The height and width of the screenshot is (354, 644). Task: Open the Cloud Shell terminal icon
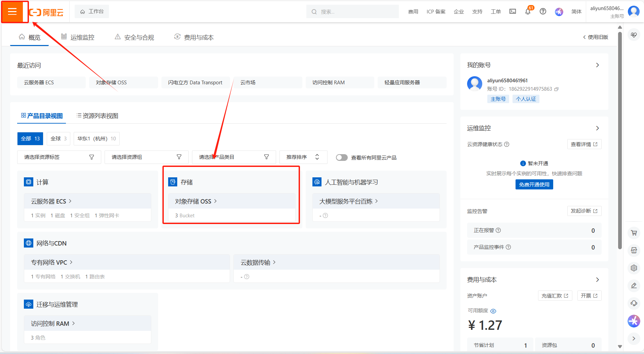click(513, 11)
